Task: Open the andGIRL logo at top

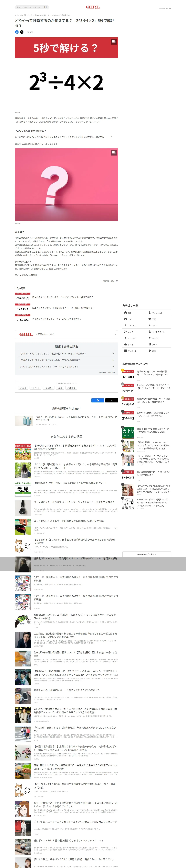Action: [93, 7]
